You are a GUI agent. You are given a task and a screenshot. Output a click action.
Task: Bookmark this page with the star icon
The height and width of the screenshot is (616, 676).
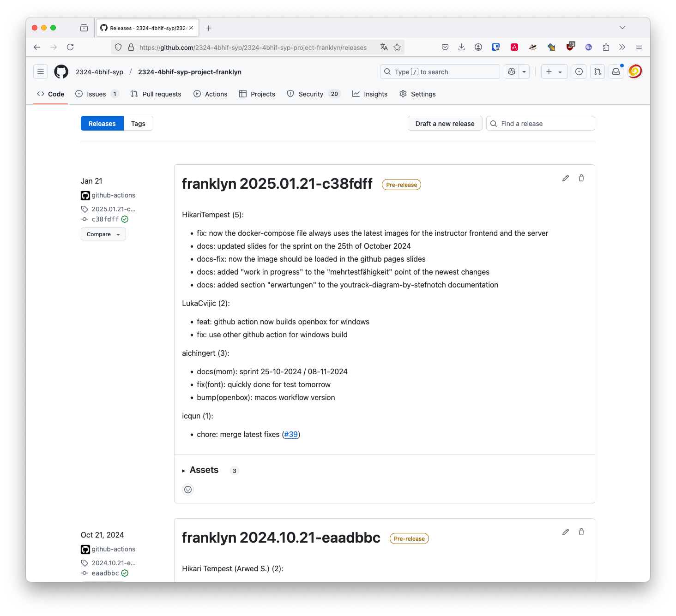coord(397,47)
